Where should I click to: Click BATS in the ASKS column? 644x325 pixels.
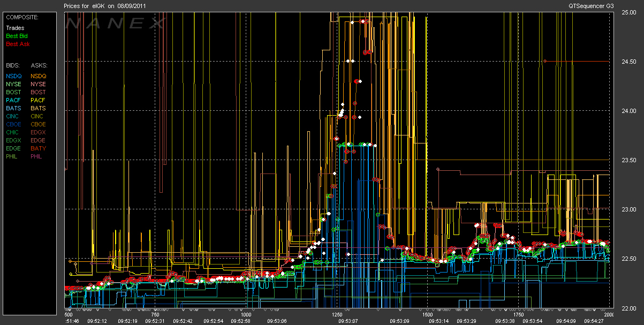[x=39, y=108]
